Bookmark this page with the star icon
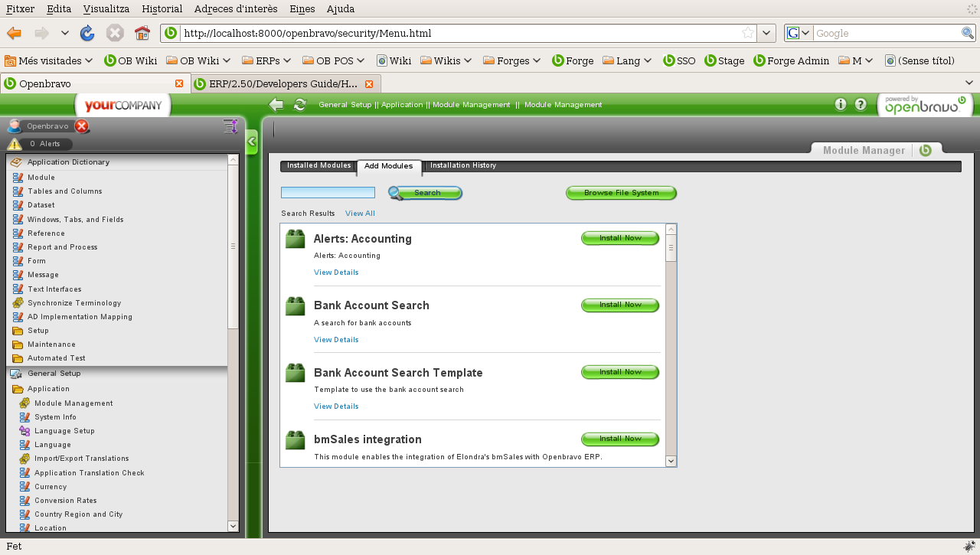 point(748,33)
